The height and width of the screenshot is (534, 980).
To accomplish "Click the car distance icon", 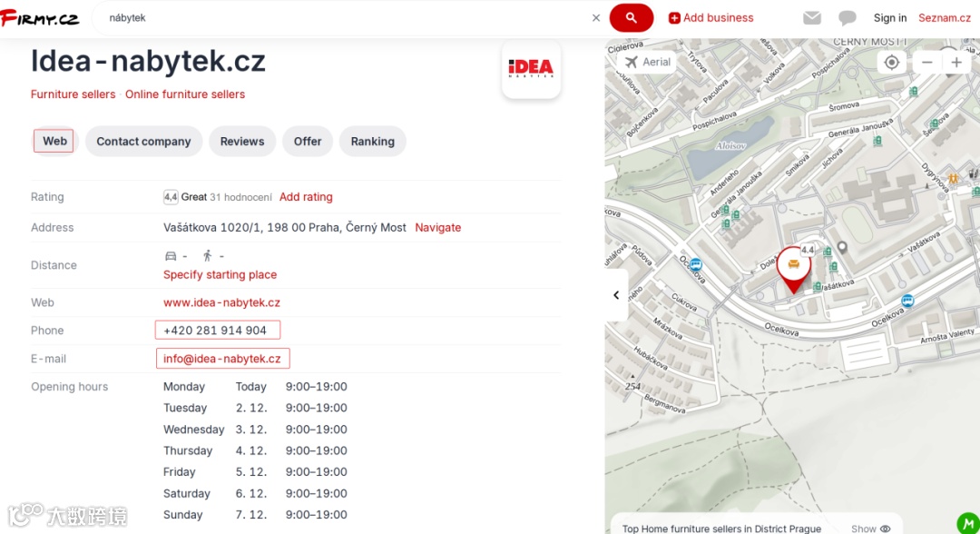I will pos(171,256).
